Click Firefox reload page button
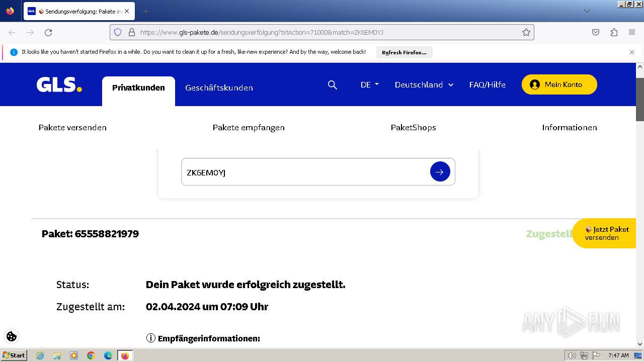 pos(48,32)
